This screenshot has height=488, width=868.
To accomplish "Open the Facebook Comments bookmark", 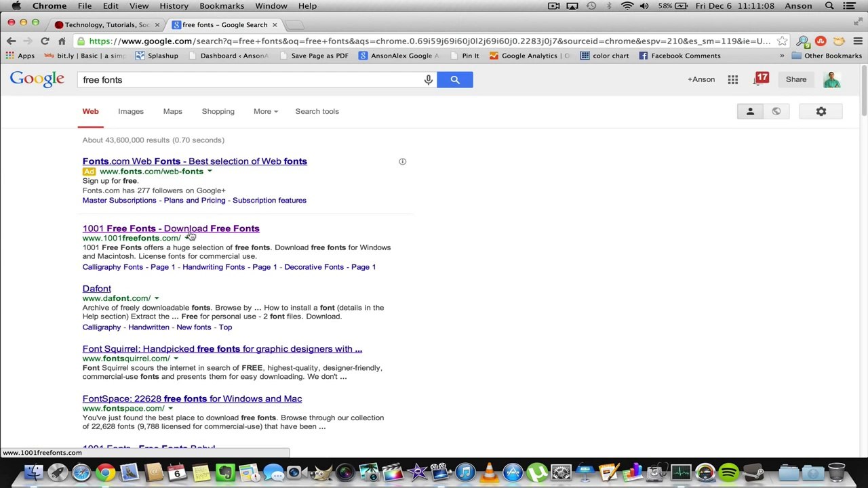I will [680, 56].
